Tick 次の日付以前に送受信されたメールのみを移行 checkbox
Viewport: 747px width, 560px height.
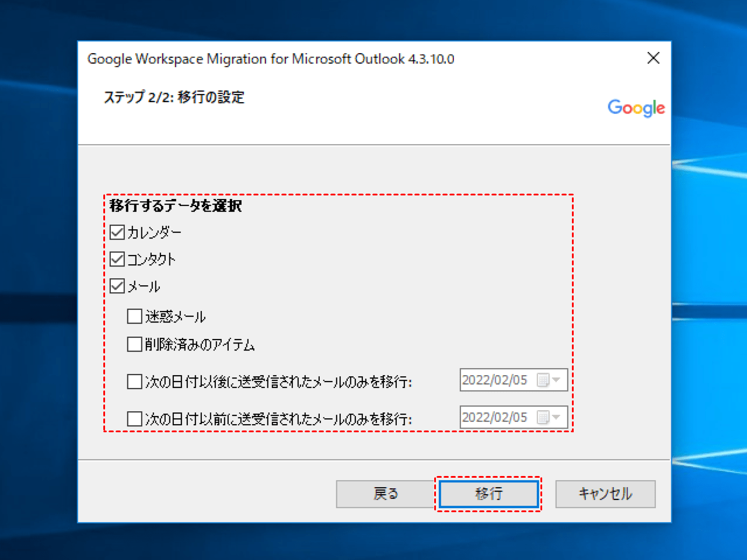coord(135,419)
